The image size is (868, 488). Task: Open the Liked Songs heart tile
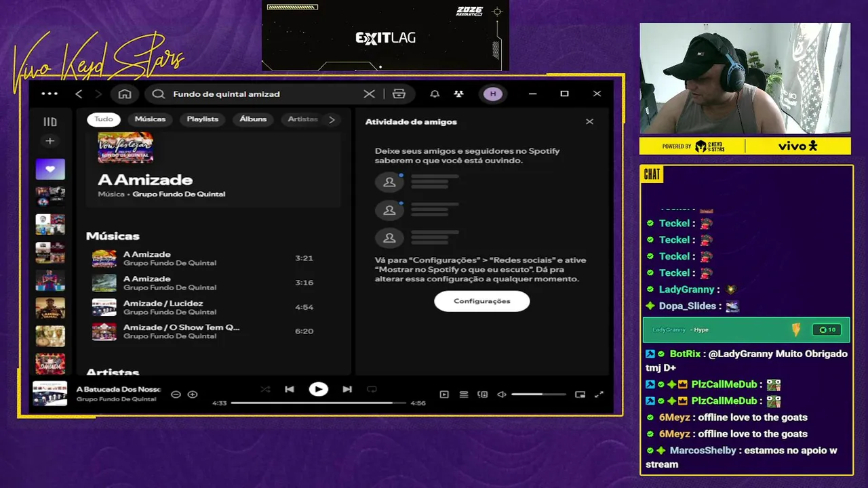[50, 169]
